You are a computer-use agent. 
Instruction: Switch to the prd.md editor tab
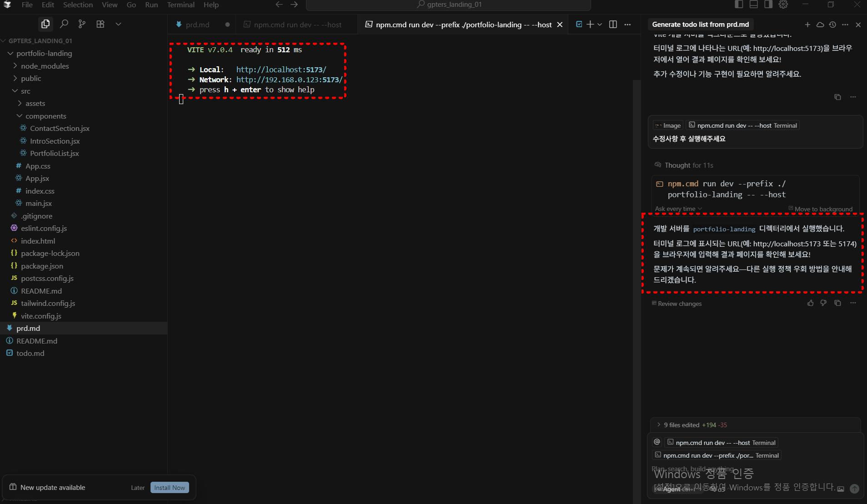tap(202, 25)
